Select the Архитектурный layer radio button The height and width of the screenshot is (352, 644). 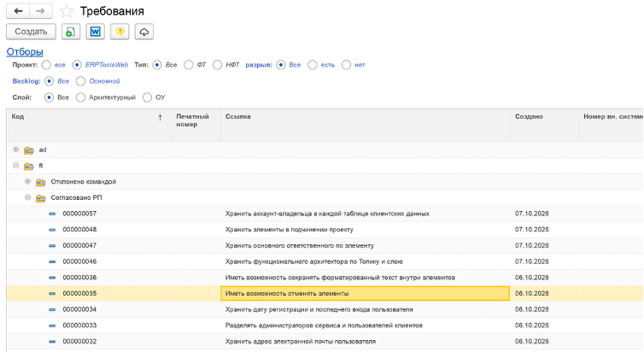(80, 97)
